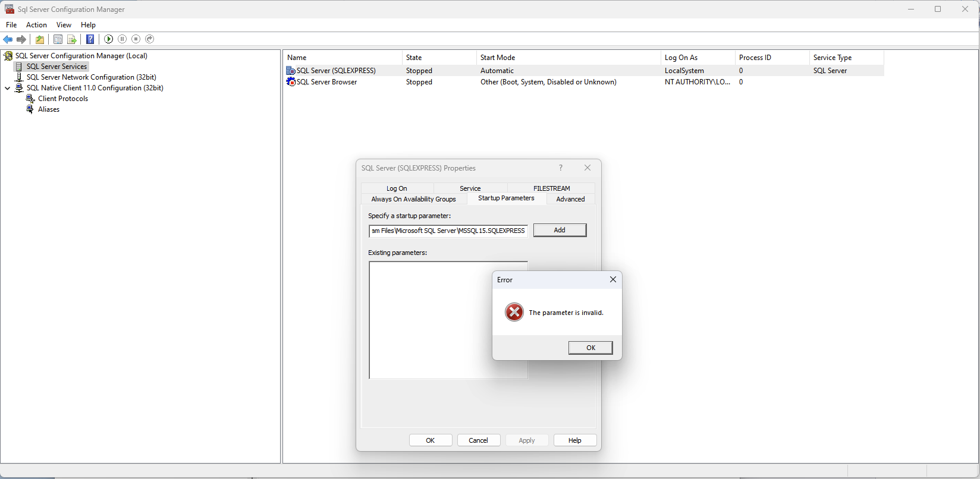Click the question mark help button in Properties title bar
Screen dimensions: 980x479
561,168
